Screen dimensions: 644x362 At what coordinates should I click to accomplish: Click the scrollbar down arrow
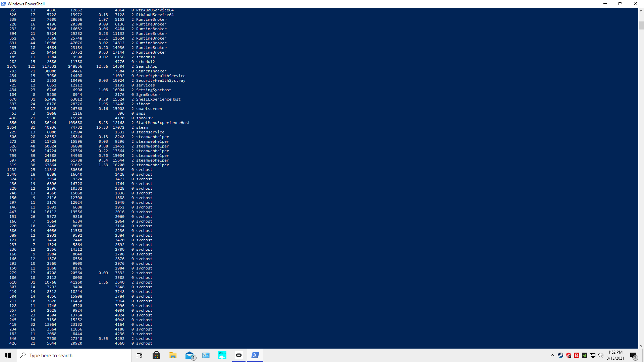point(641,346)
